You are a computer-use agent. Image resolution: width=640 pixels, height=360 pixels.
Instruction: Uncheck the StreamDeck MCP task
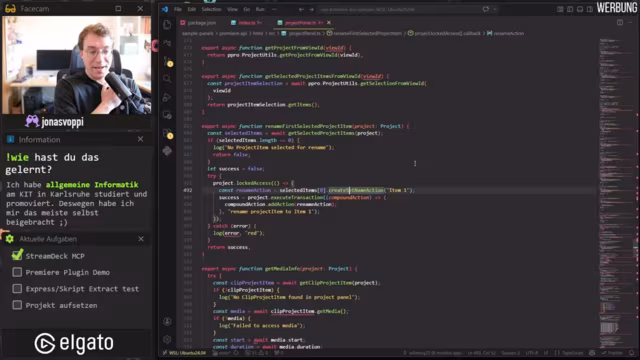17,255
